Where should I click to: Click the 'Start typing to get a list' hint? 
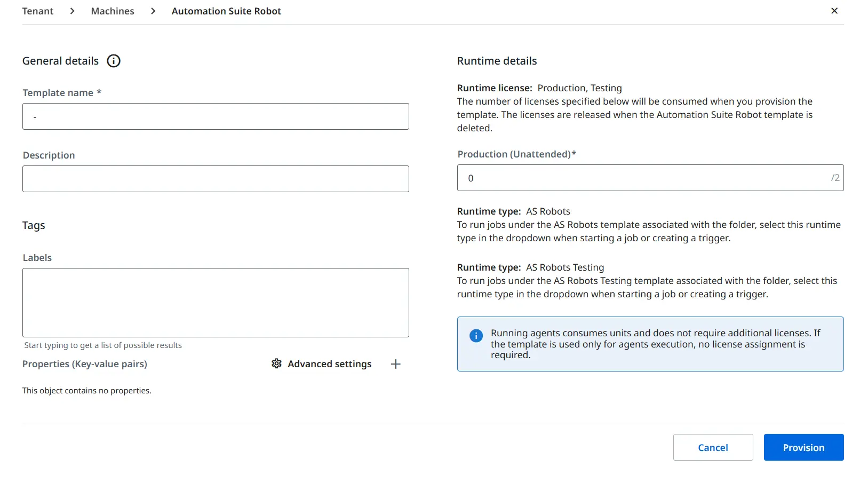[x=103, y=345]
